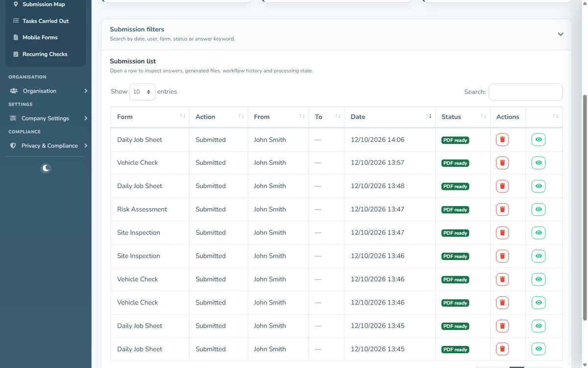The image size is (588, 368).
Task: Click the Tasks Carried Out list icon
Action: coord(16,21)
